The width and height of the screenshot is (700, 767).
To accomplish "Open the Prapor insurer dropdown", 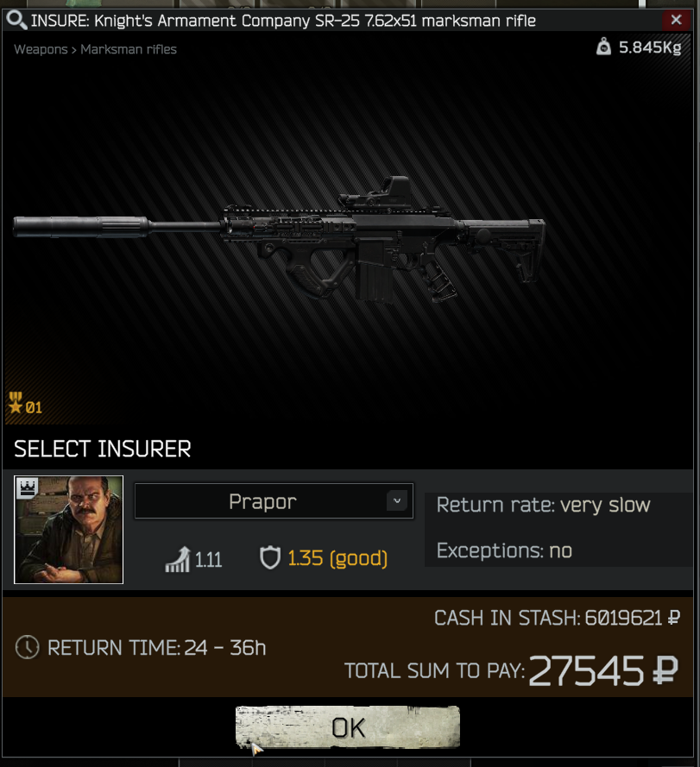I will point(274,501).
